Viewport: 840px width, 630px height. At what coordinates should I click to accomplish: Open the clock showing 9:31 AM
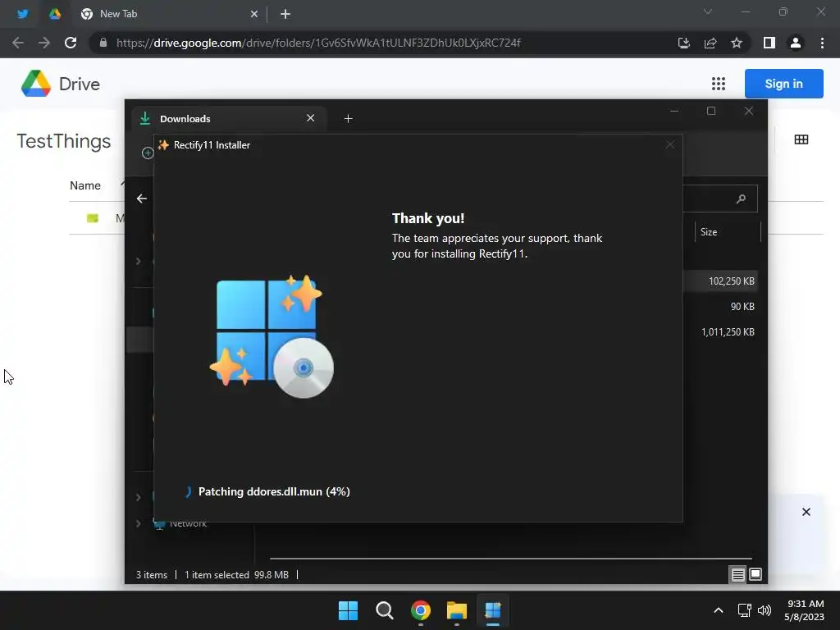[x=805, y=610]
